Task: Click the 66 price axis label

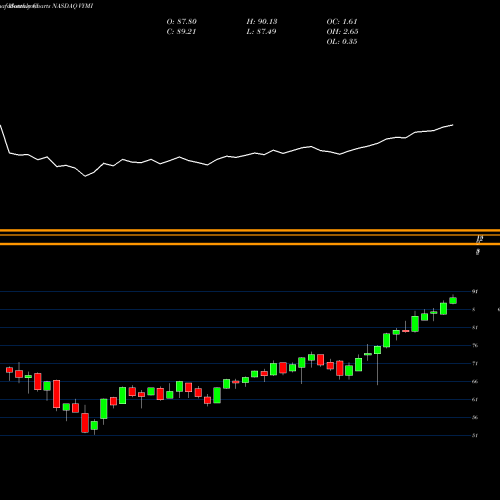Action: (x=475, y=382)
